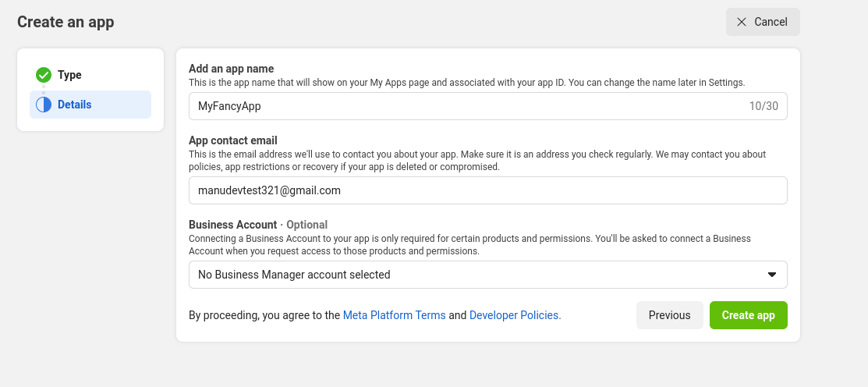Click the Cancel button text
The height and width of the screenshot is (387, 868).
point(771,22)
